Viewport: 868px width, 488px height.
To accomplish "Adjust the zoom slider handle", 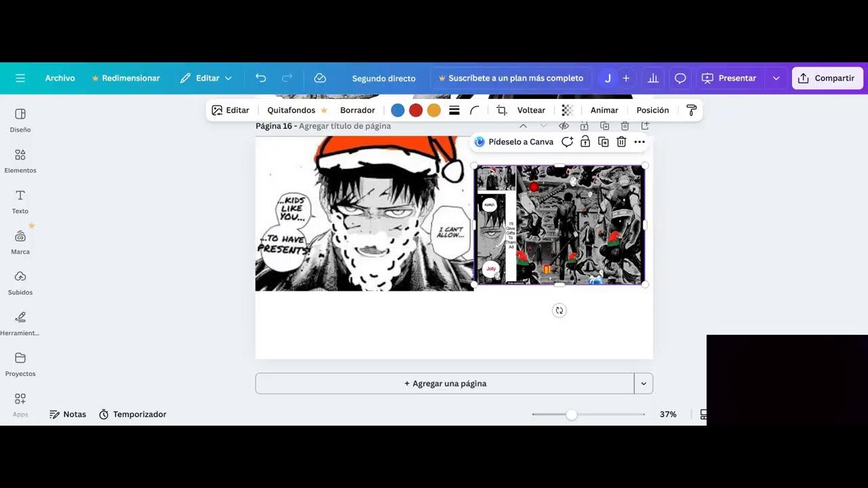I will (572, 414).
